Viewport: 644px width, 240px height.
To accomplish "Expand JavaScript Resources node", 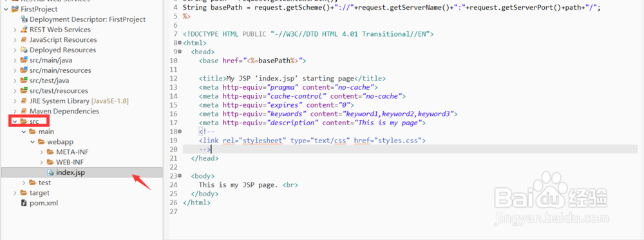I will click(x=15, y=40).
